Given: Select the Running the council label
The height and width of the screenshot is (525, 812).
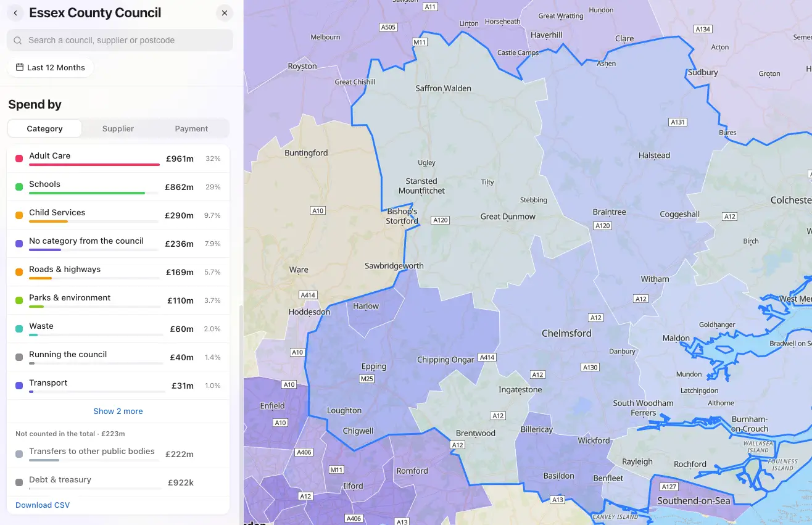Looking at the screenshot, I should pyautogui.click(x=68, y=354).
